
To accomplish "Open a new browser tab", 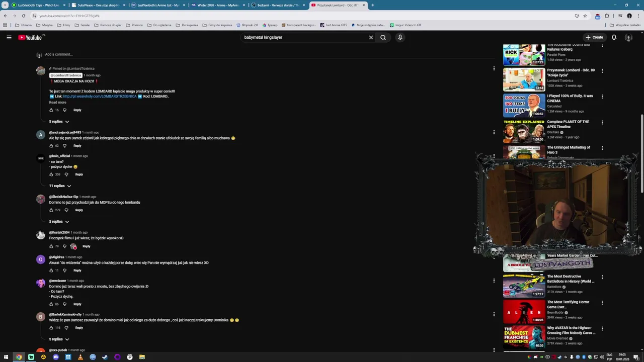I will point(373,5).
